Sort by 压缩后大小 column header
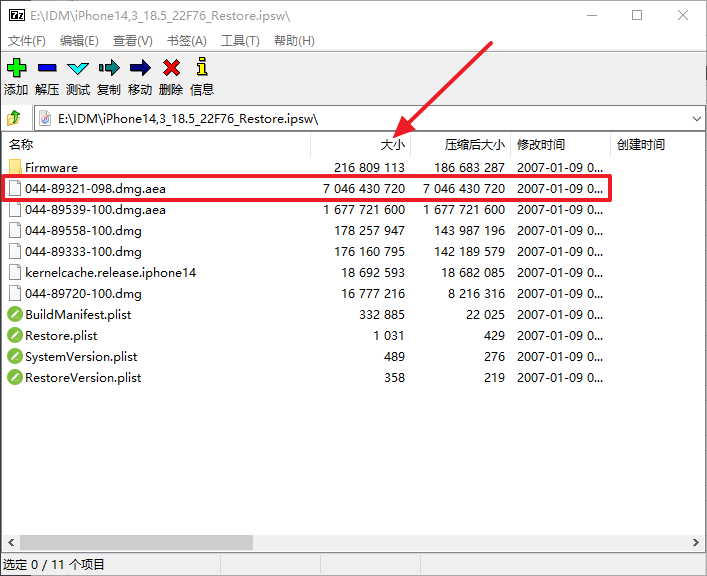Viewport: 707px width, 576px height. [460, 144]
